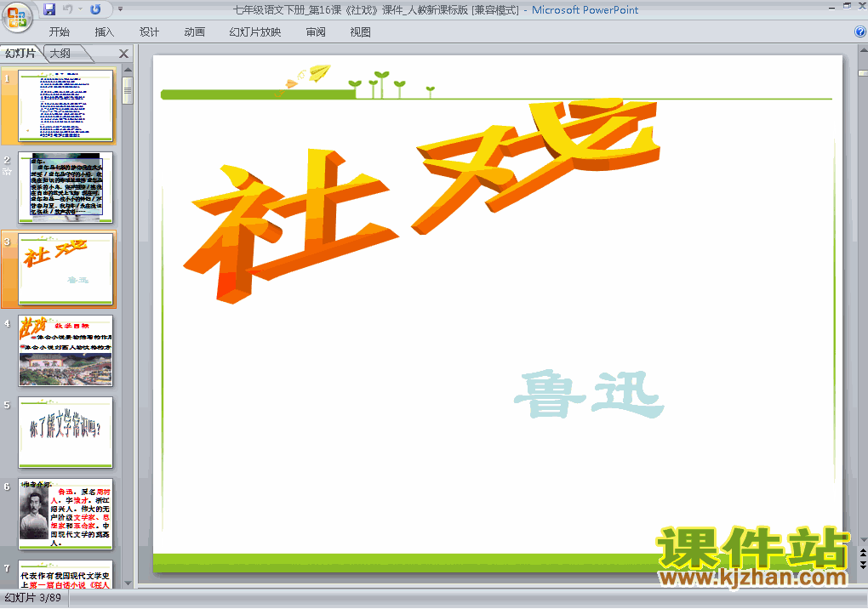
Task: Open the 插入 ribbon tab
Action: pos(104,32)
